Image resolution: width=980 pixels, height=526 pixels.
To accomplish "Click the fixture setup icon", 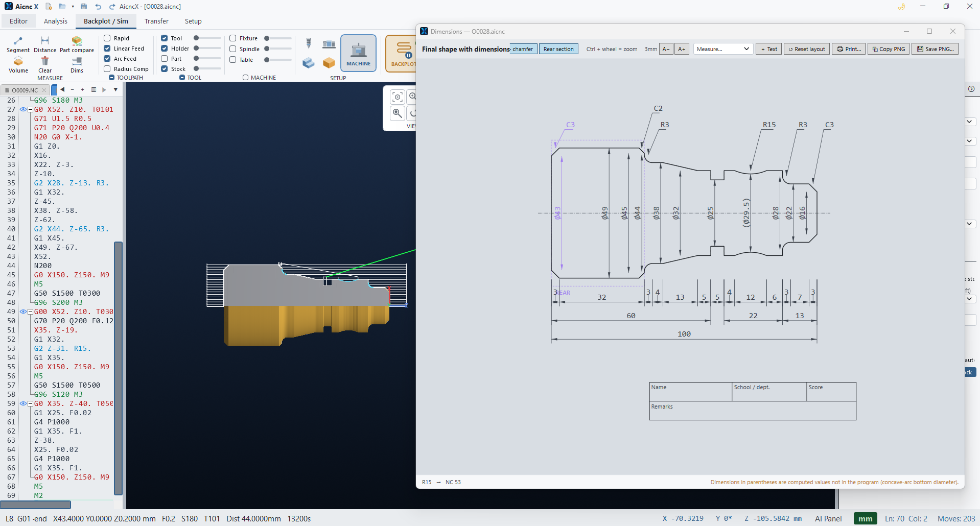I will tap(329, 44).
